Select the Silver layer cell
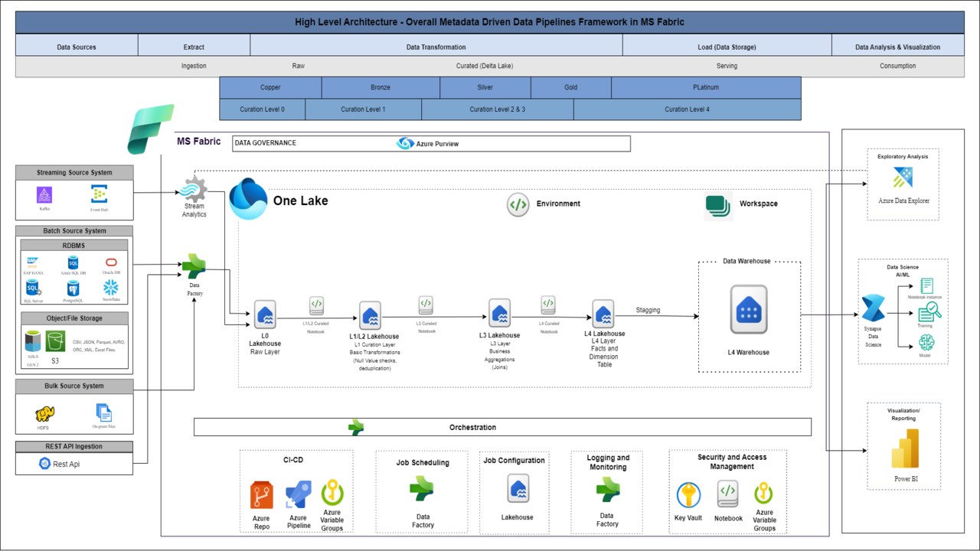 click(485, 87)
